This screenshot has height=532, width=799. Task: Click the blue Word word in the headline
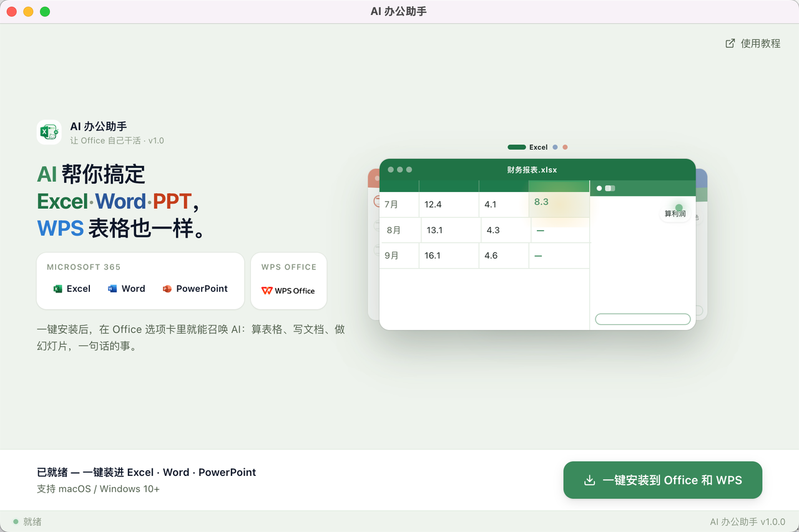120,201
